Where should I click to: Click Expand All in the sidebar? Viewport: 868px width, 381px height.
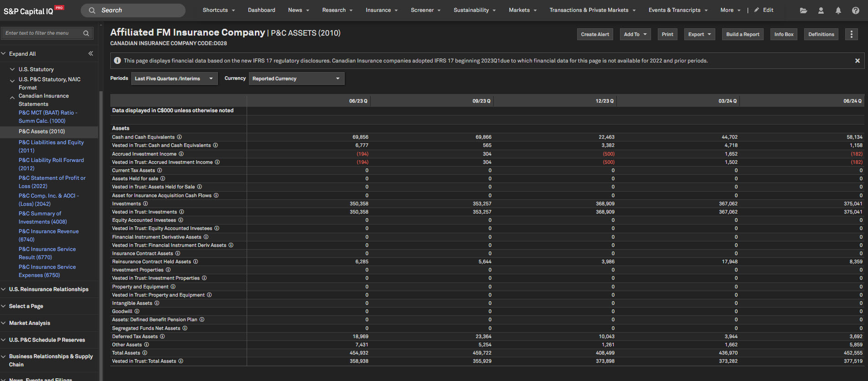[x=22, y=54]
